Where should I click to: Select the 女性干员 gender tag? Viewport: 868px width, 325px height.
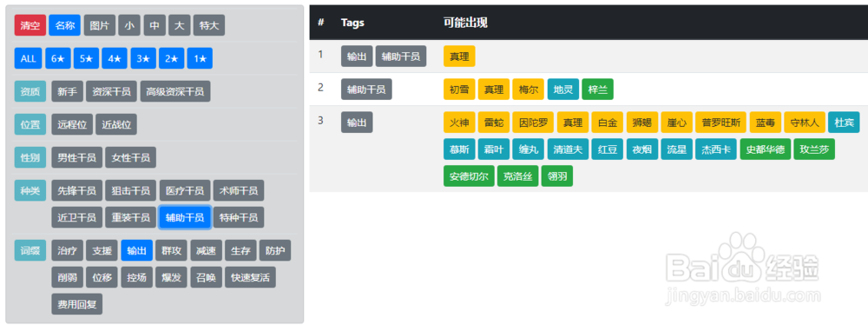(131, 157)
